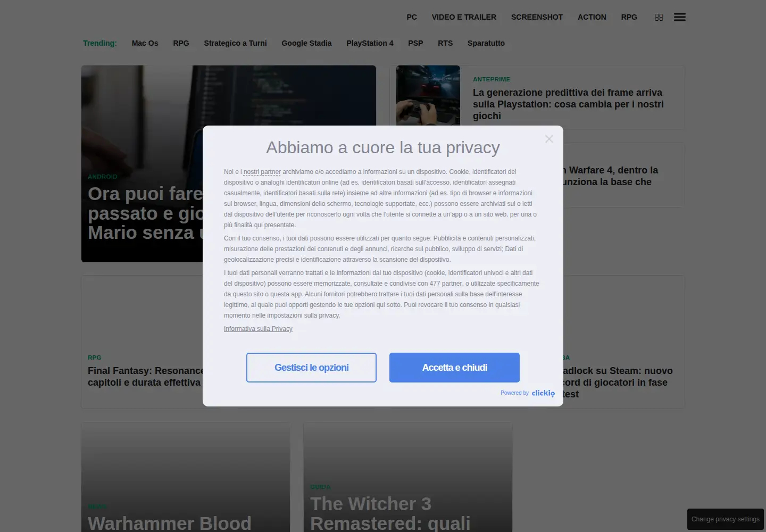The height and width of the screenshot is (532, 766).
Task: Open 'The Witcher 3 Remastered' article headline
Action: (x=390, y=513)
